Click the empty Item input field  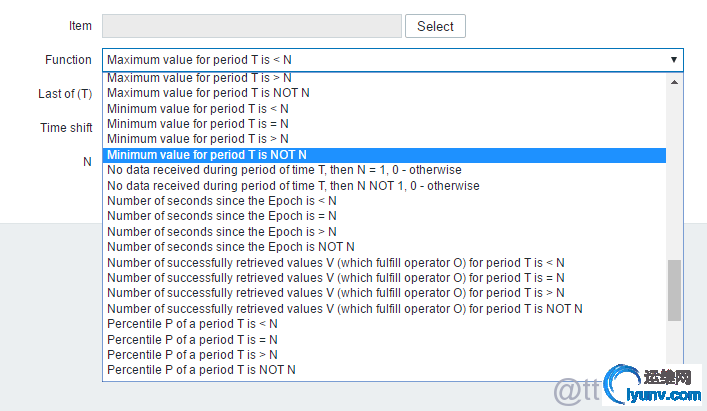(251, 27)
